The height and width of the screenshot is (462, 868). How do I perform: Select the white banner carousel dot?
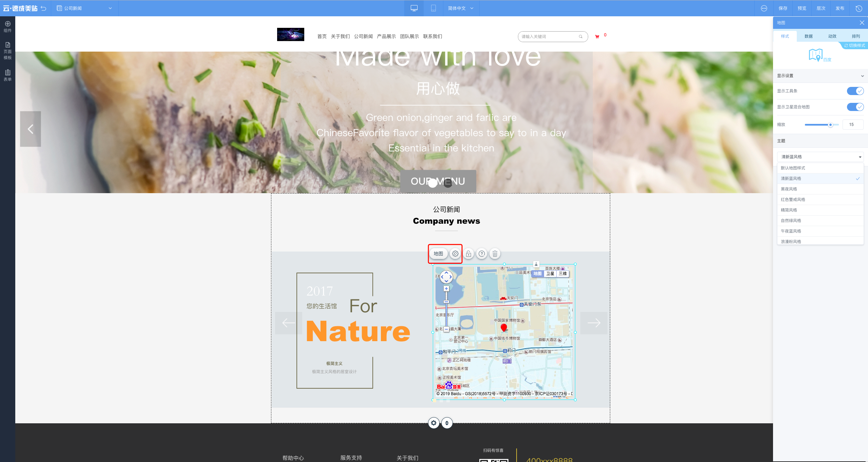click(432, 183)
